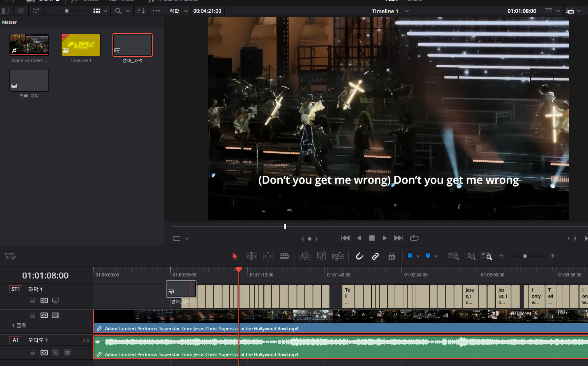The height and width of the screenshot is (366, 588).
Task: Jump to previous edit with left chevron
Action: pos(303,239)
